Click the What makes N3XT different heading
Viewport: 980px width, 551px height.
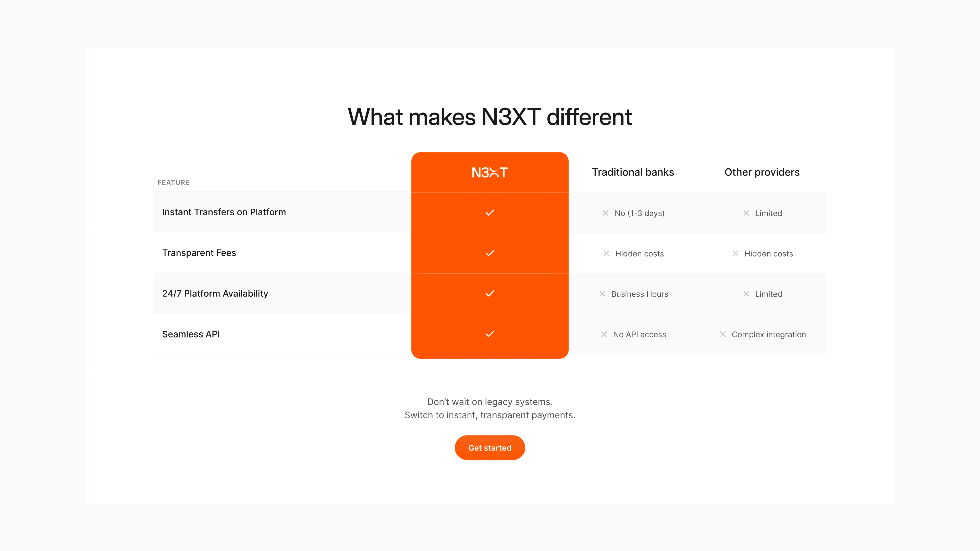[x=490, y=117]
